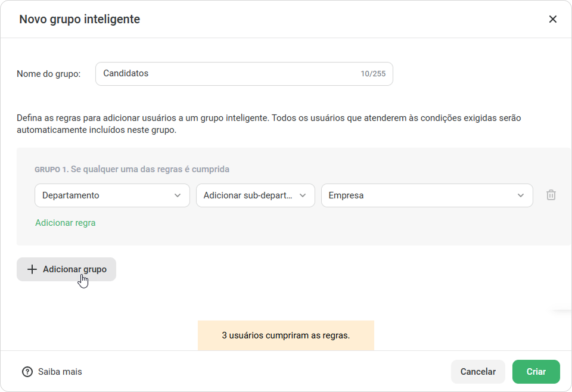Click the 3 usuários cumpriram as regras banner
Image resolution: width=572 pixels, height=392 pixels.
286,335
